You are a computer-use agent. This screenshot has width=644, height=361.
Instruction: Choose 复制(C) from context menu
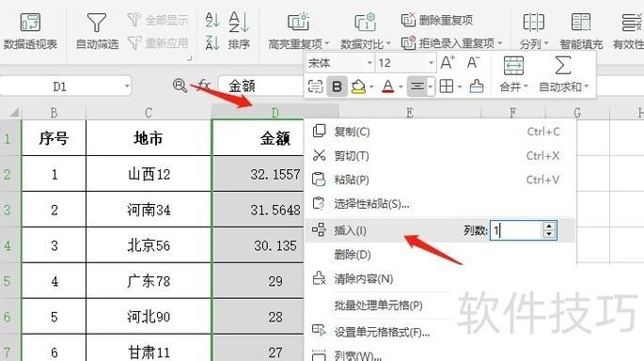440,132
